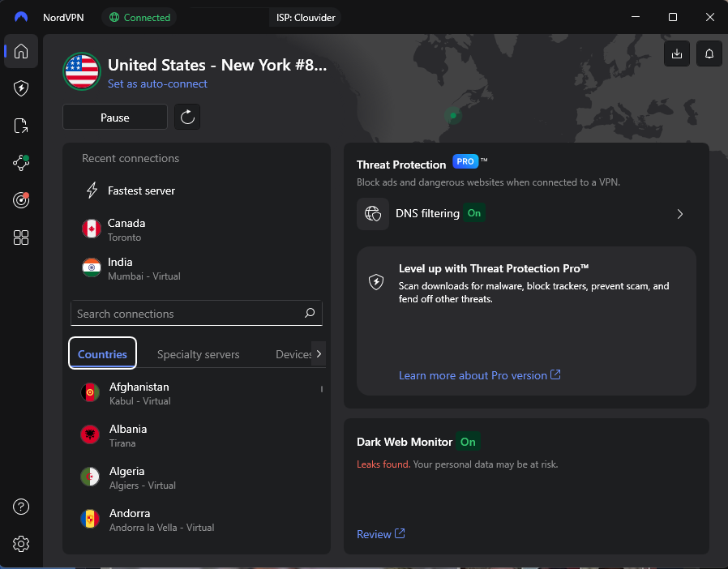Open the notifications bell
The image size is (728, 569).
pos(709,53)
